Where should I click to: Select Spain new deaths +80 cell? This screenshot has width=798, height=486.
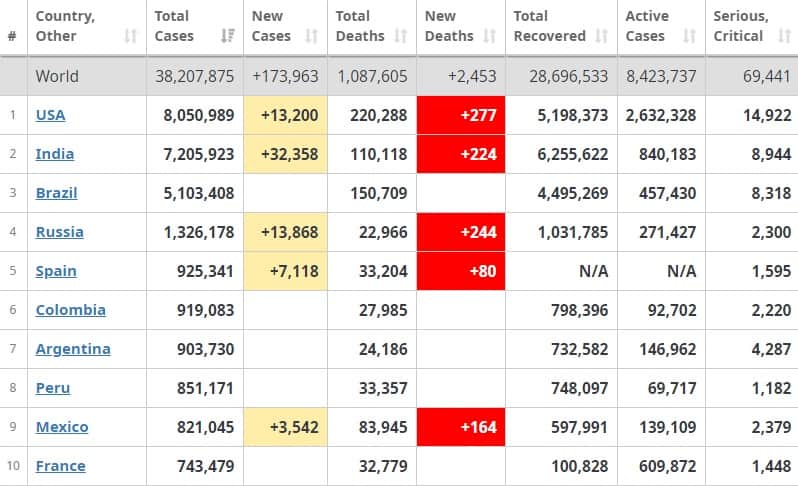click(x=461, y=271)
